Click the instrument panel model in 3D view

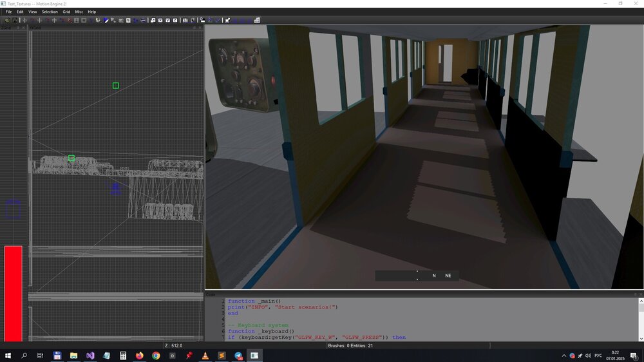(x=242, y=74)
